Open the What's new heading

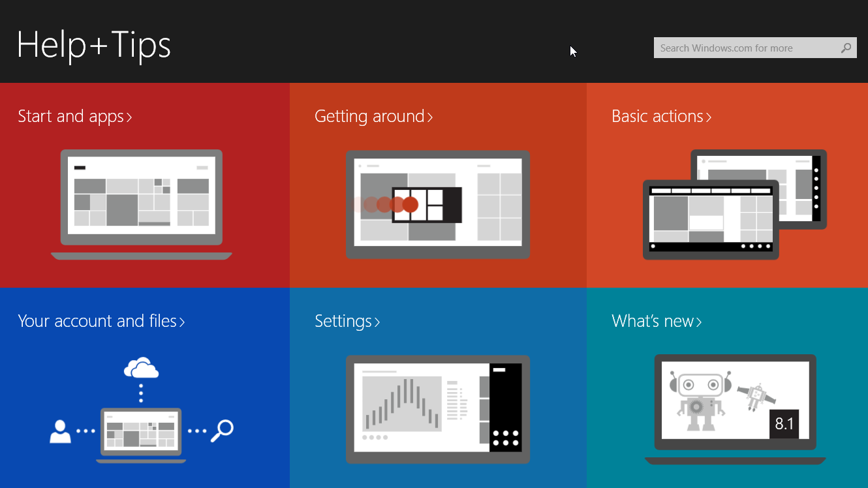click(652, 321)
